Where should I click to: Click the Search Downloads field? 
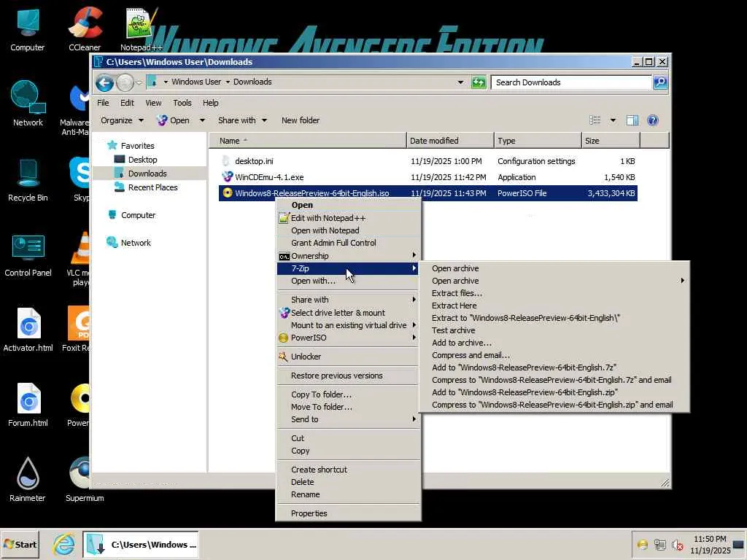[571, 82]
